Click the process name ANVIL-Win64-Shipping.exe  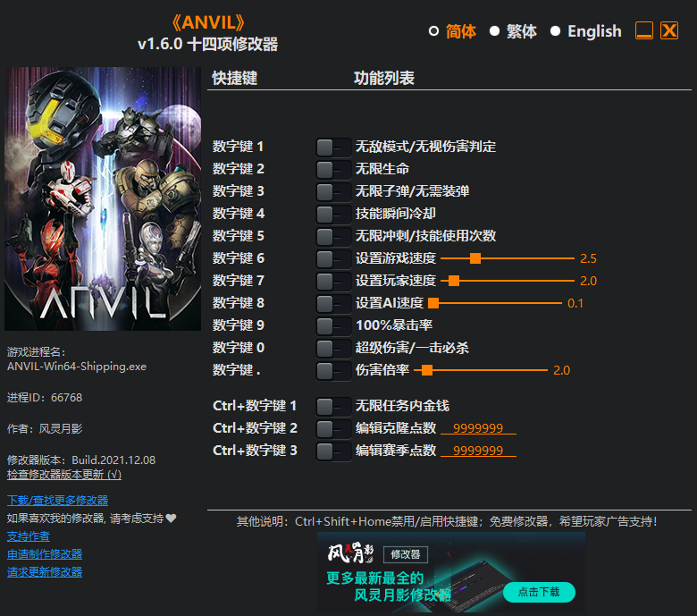click(x=77, y=367)
